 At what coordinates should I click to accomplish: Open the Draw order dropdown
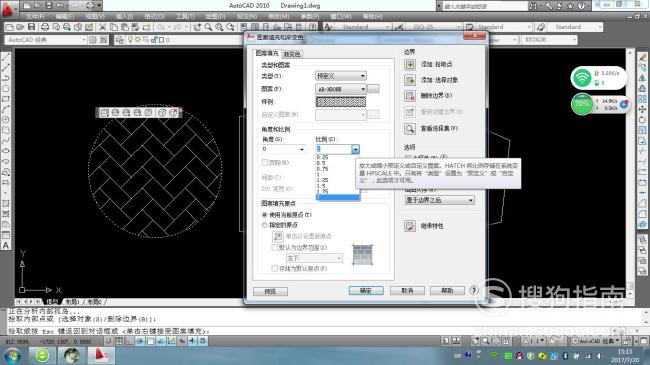tap(439, 200)
